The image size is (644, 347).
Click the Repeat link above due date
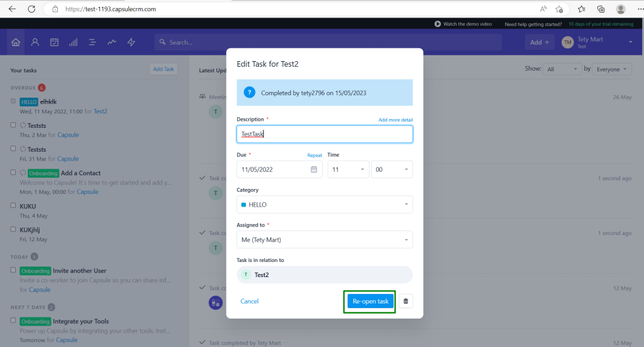(314, 156)
